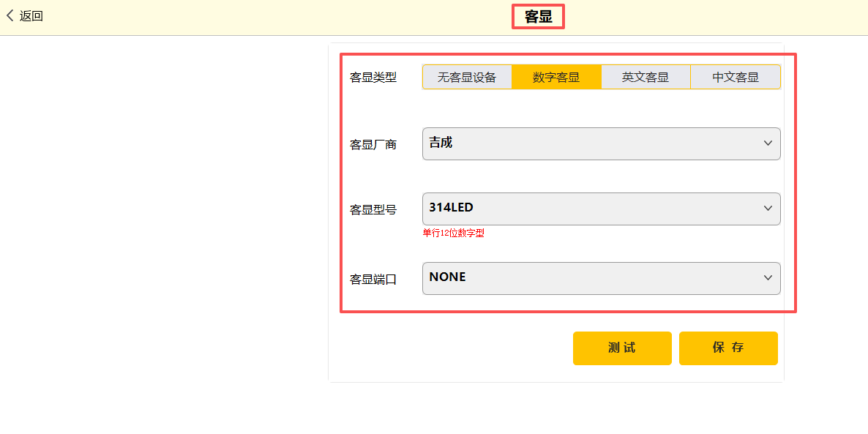868x434 pixels.
Task: Open the 客显型号 dropdown showing 314LED
Action: 593,209
